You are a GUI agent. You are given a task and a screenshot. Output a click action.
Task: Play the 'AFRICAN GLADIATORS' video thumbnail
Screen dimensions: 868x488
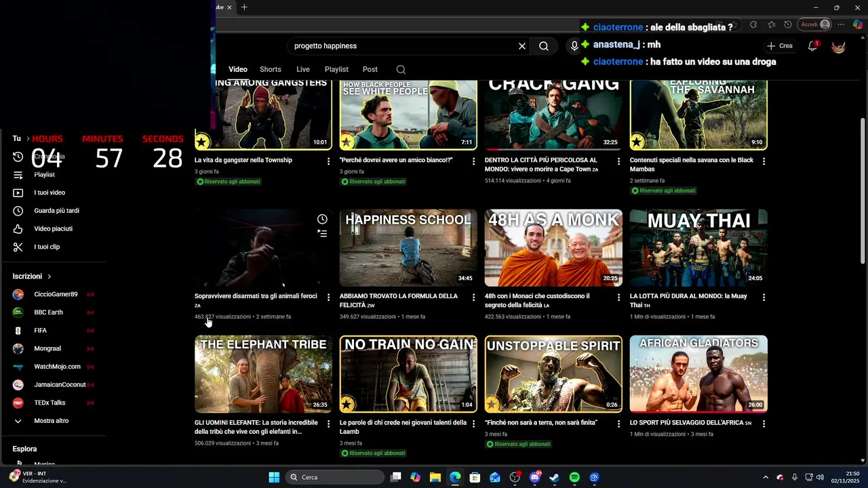(698, 374)
